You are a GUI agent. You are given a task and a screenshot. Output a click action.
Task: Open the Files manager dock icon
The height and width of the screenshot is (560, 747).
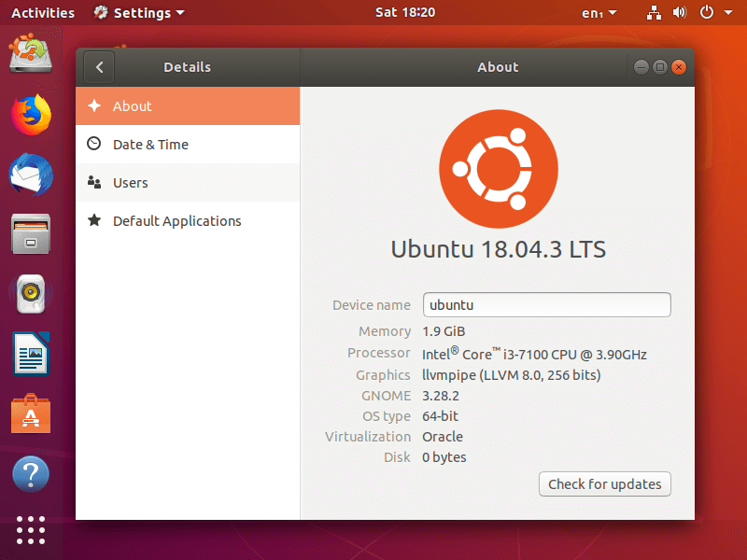pos(31,234)
